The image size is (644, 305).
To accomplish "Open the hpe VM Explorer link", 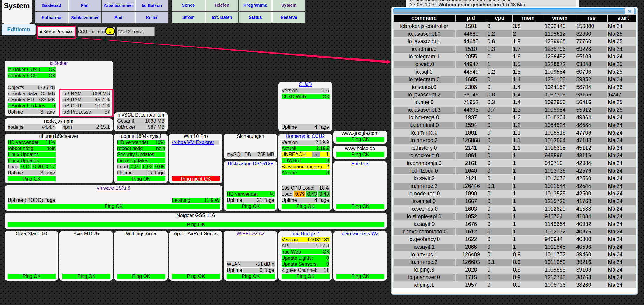I will point(193,142).
